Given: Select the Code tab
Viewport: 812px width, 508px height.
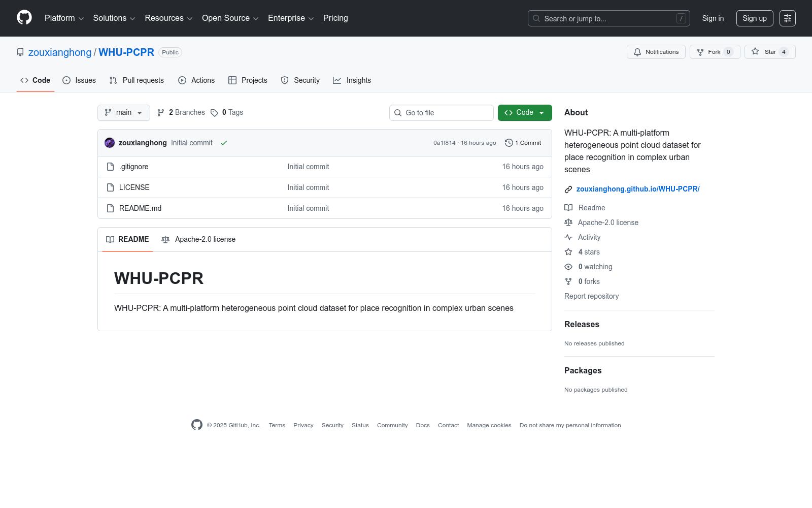Looking at the screenshot, I should tap(36, 80).
